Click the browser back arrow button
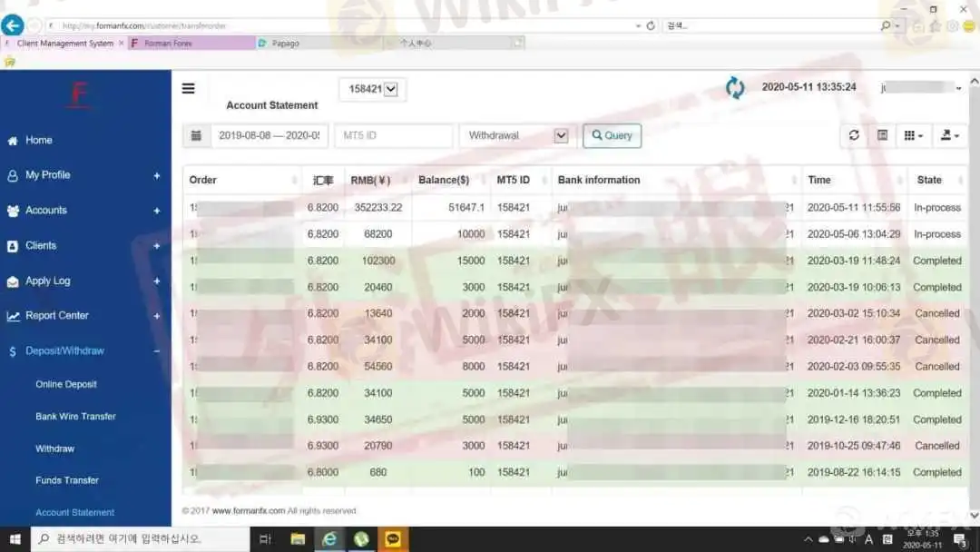 click(x=13, y=25)
